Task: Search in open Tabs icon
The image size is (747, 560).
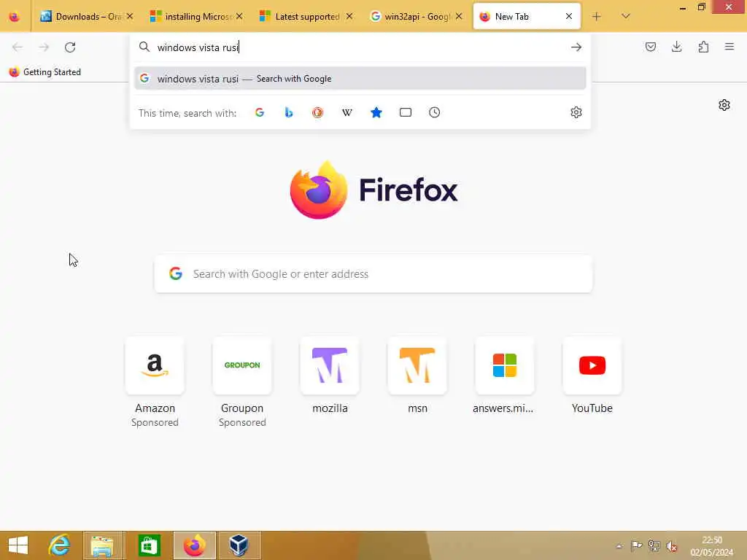Action: [406, 112]
